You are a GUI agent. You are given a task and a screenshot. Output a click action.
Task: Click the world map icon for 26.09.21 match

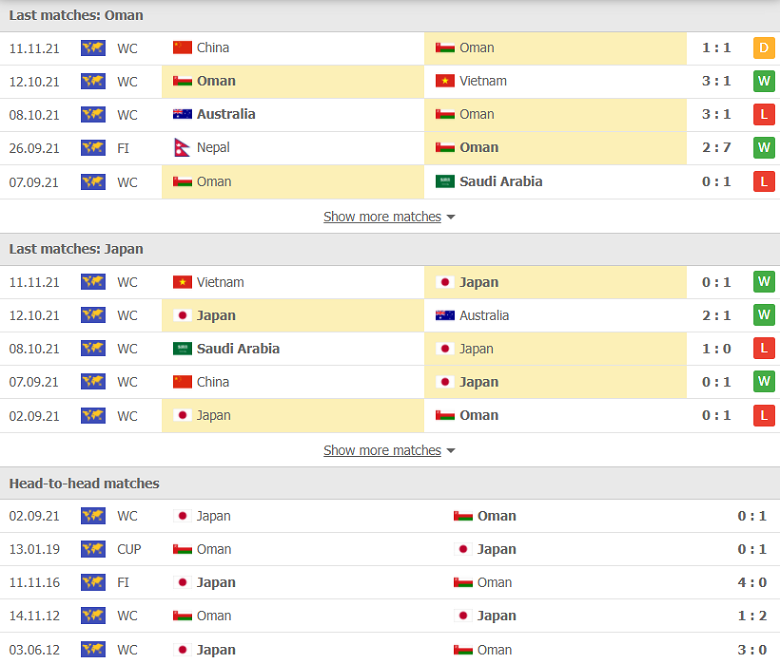(93, 148)
